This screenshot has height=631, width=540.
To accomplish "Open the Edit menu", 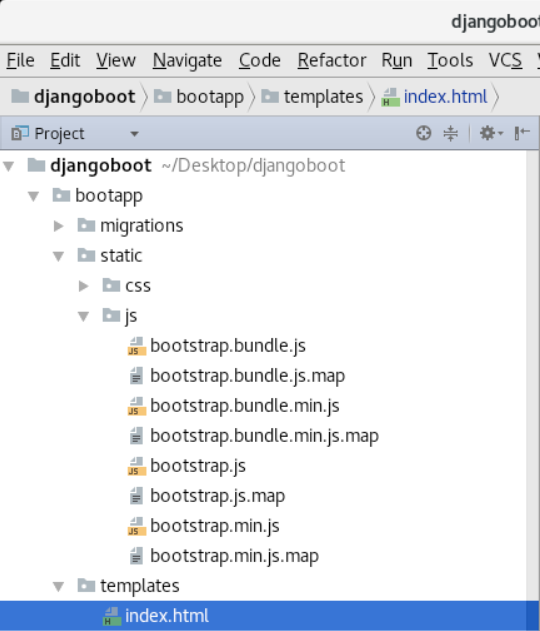I will 65,60.
